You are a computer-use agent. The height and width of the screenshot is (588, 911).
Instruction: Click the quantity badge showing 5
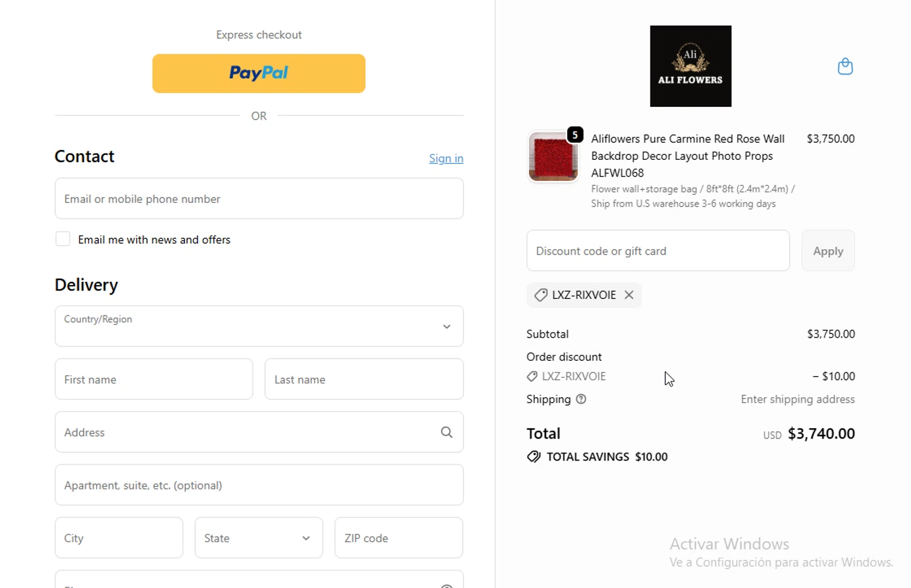pyautogui.click(x=575, y=135)
